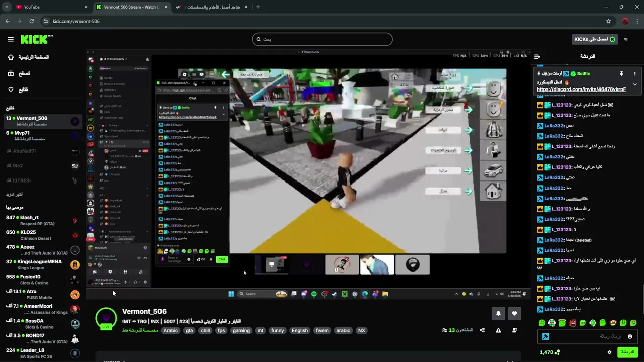
Task: Open Vermont_506 channel name heading
Action: tap(144, 311)
